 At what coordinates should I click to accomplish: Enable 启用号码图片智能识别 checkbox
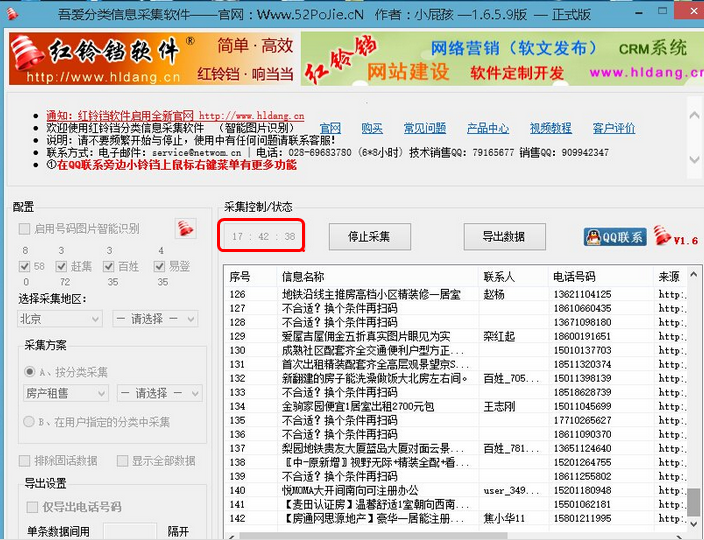coord(24,229)
